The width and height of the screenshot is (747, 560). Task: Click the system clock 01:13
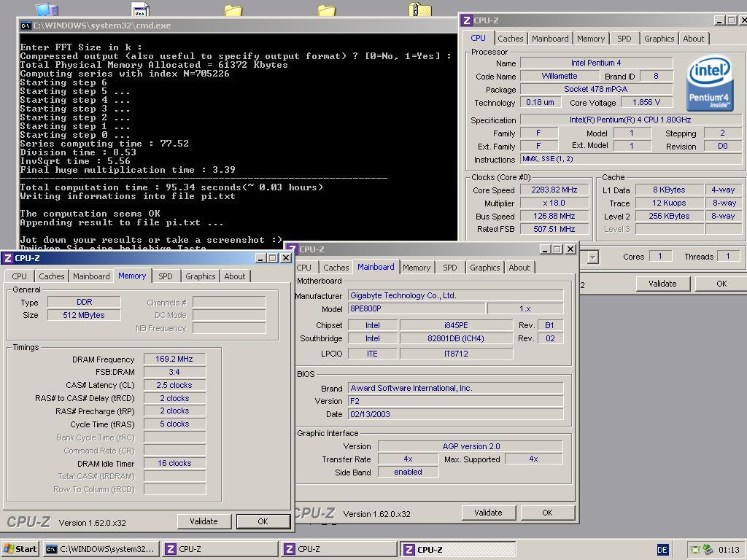click(x=729, y=550)
